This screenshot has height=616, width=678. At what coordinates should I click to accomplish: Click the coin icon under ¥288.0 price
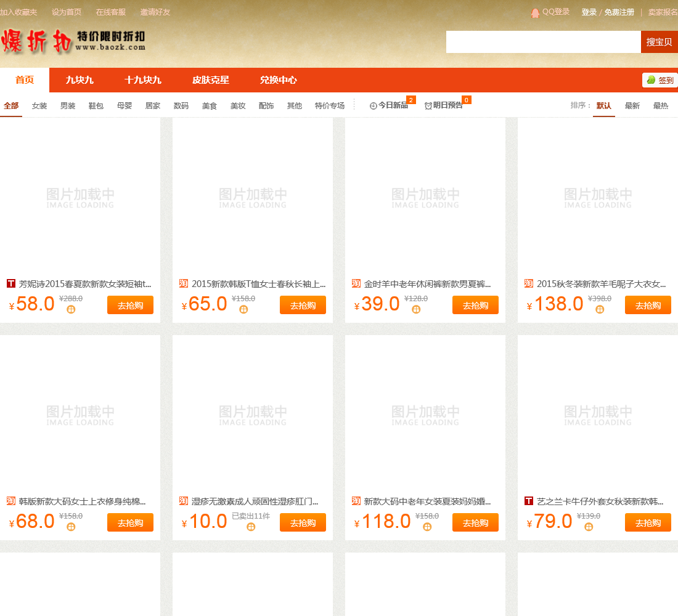[71, 309]
